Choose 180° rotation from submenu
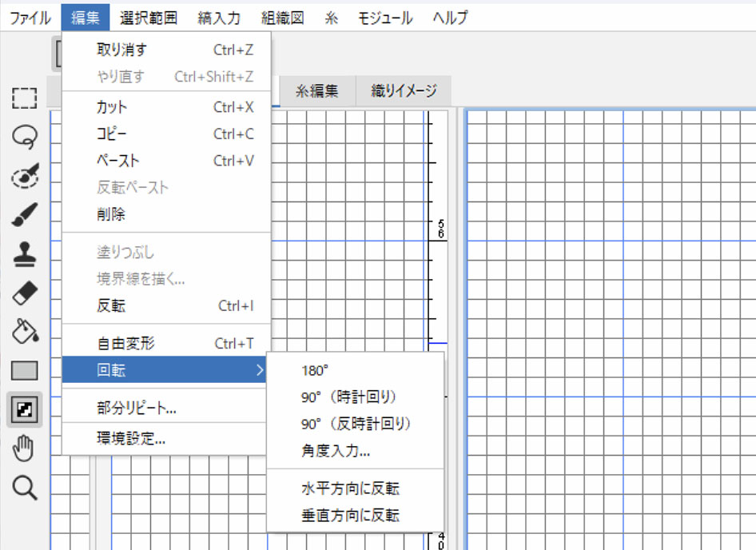 [315, 370]
